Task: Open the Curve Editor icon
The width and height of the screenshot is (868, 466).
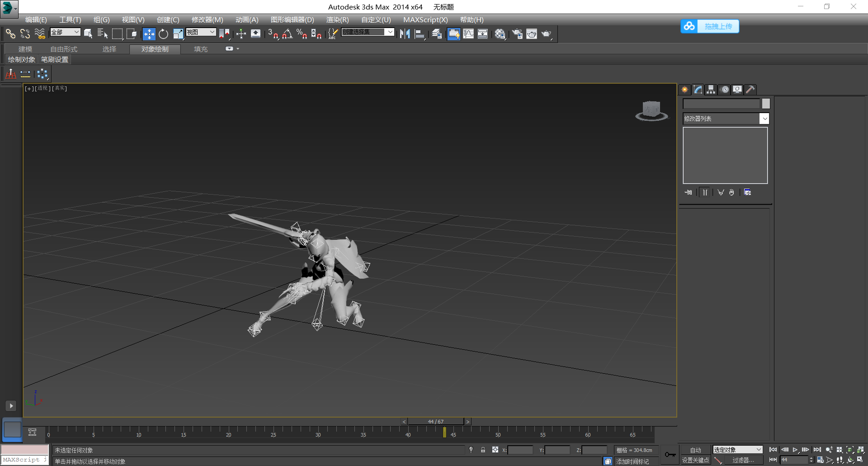Action: tap(468, 34)
